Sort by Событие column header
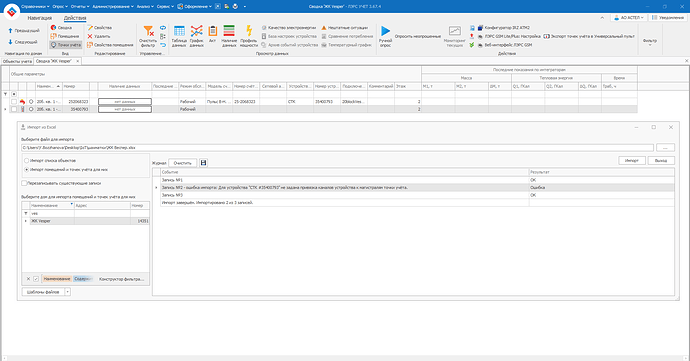The width and height of the screenshot is (690, 361). tap(345, 172)
